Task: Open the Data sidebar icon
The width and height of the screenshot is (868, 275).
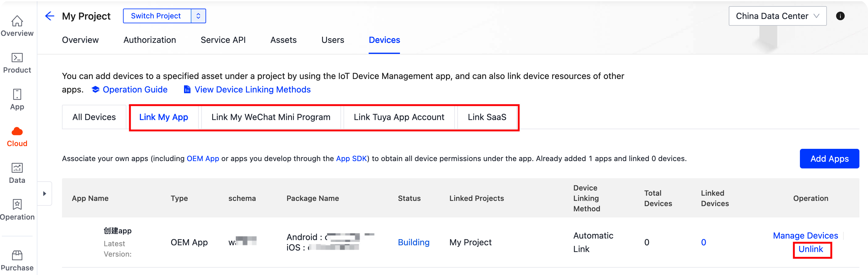Action: 17,168
